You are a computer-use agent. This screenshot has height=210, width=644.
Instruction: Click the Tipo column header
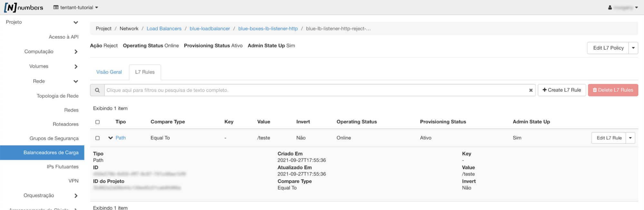(x=121, y=122)
